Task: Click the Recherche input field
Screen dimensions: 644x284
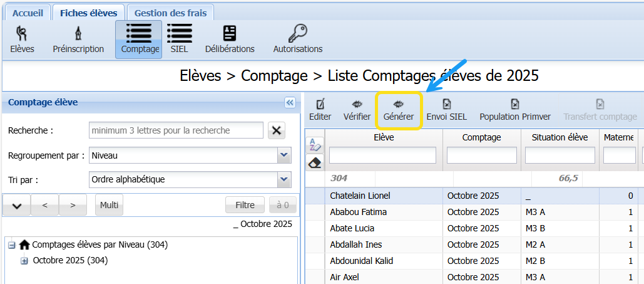Action: coord(176,130)
